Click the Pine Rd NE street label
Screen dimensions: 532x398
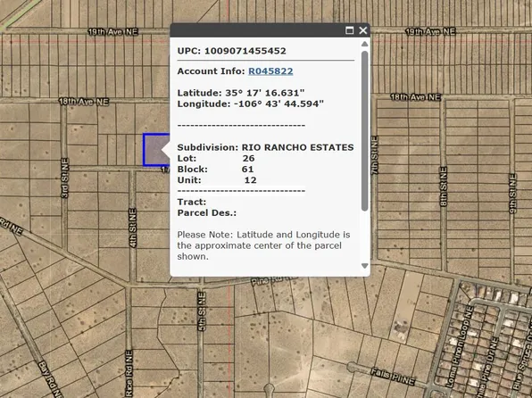(274, 280)
